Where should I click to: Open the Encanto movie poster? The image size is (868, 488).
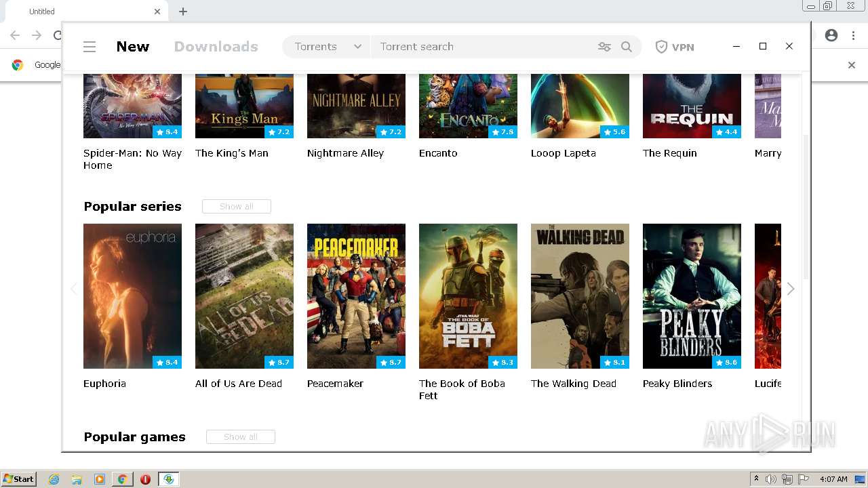pos(468,106)
